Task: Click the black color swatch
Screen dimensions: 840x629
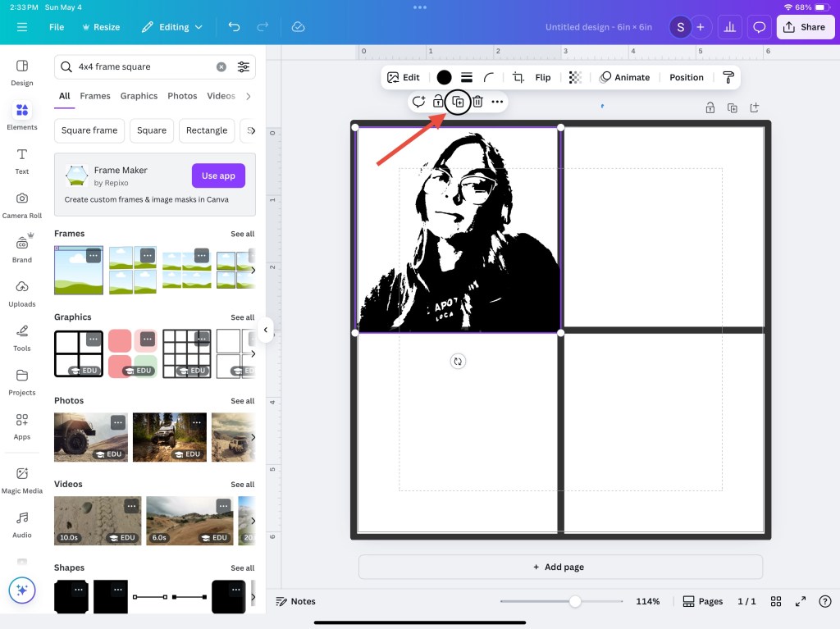Action: coord(444,77)
